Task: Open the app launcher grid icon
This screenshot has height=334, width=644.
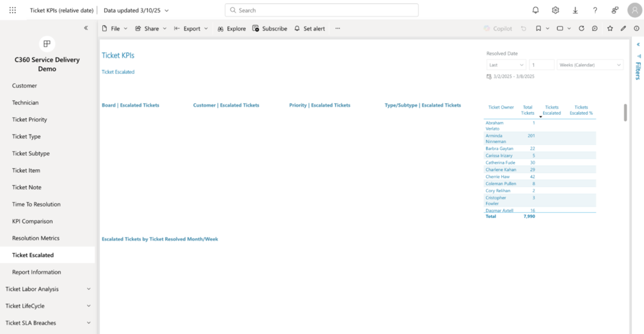Action: (x=12, y=10)
